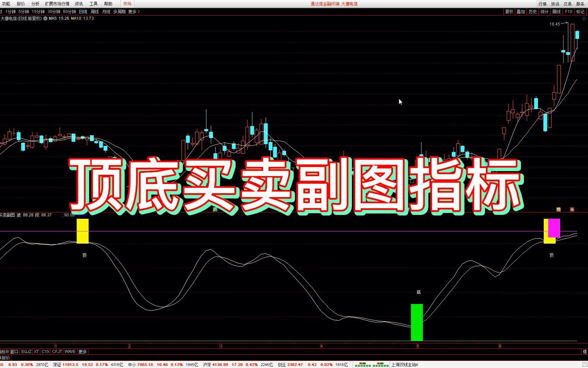The width and height of the screenshot is (588, 368).
Task: Click the 上海双线主站6 server label
Action: tap(404, 365)
